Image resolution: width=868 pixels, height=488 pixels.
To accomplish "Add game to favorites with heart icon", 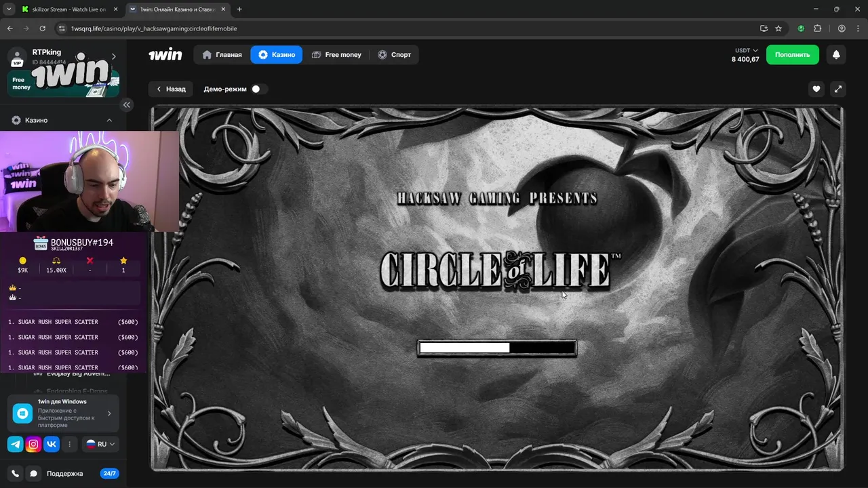I will tap(816, 89).
